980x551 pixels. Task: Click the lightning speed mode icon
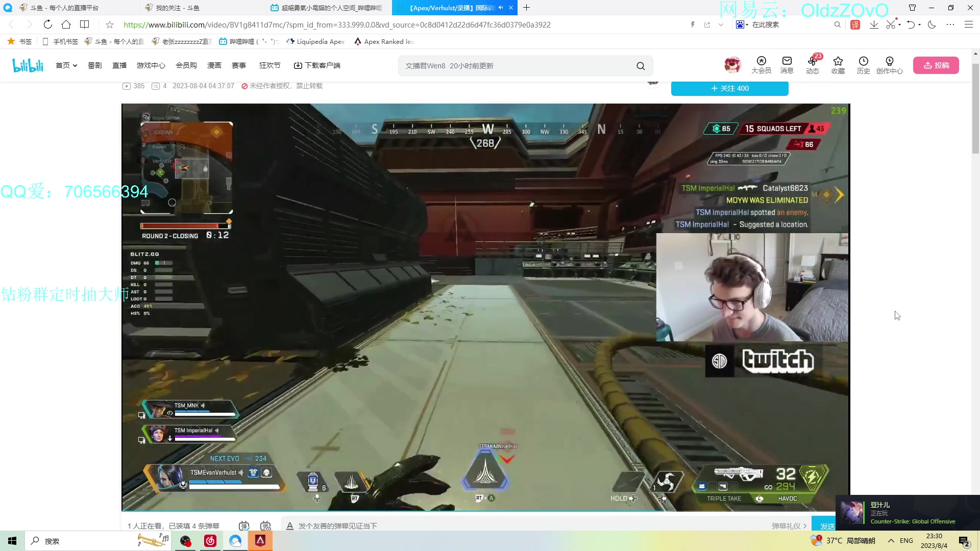693,24
